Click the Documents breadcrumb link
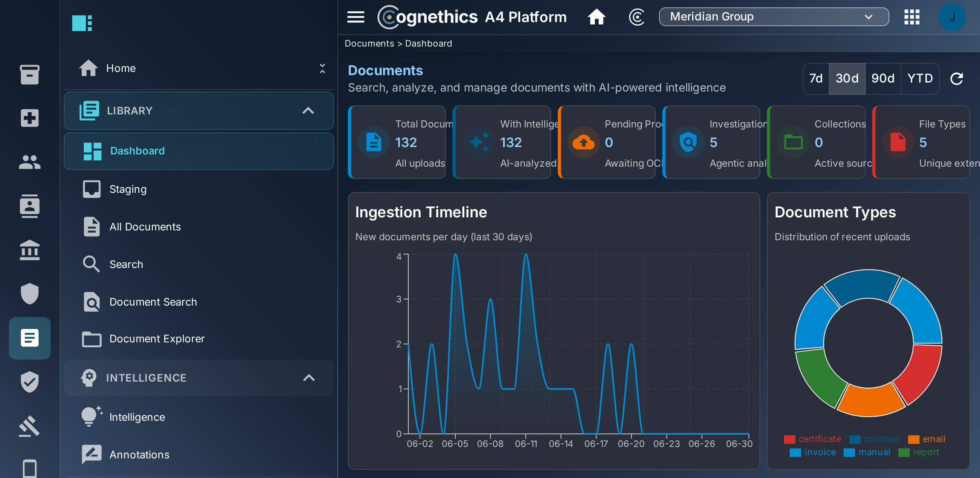 (369, 44)
